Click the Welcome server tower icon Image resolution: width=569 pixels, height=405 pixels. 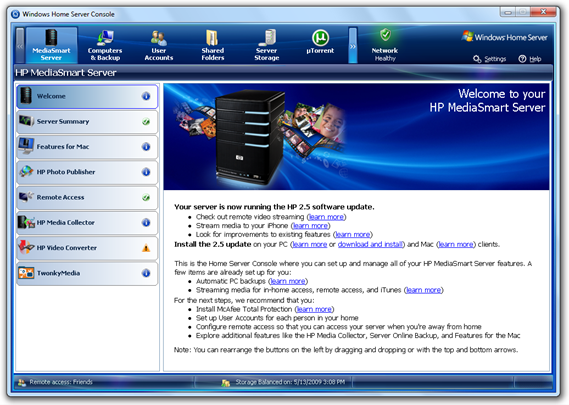click(x=26, y=95)
